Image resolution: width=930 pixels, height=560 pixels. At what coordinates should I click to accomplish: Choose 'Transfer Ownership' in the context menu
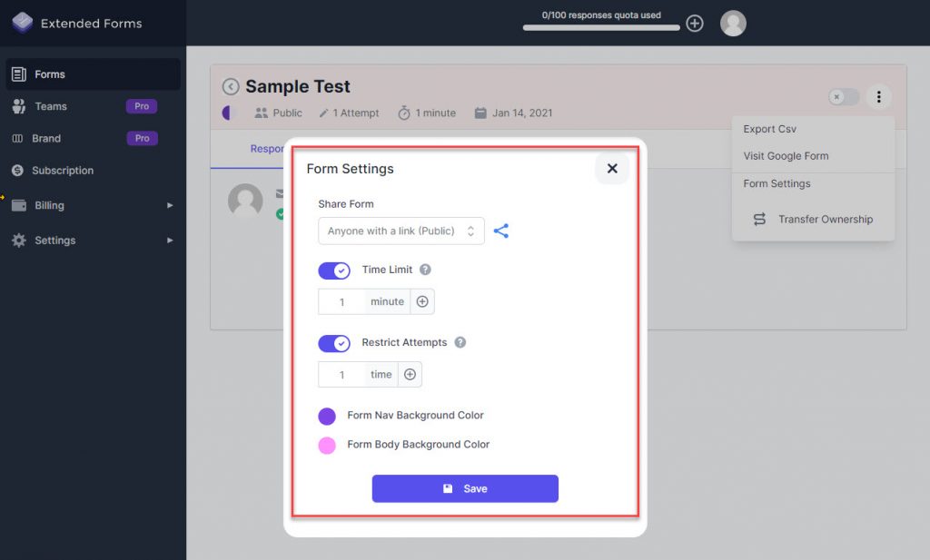pyautogui.click(x=825, y=219)
